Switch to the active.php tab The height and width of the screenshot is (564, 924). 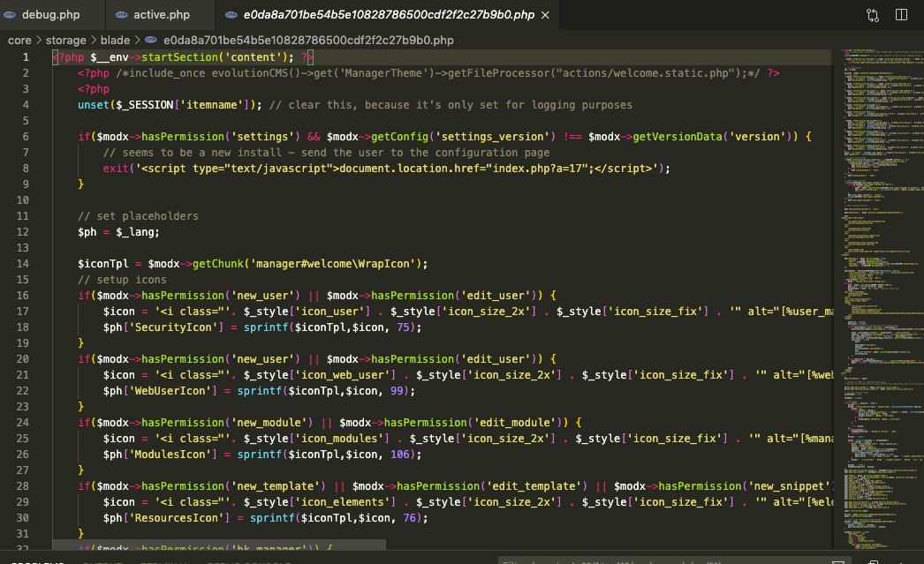[161, 15]
